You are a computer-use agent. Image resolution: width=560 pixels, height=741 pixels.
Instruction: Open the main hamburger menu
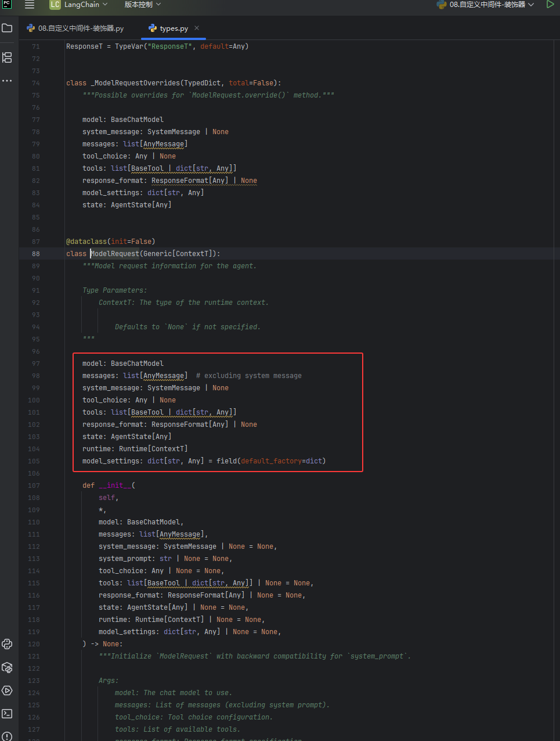click(x=30, y=5)
